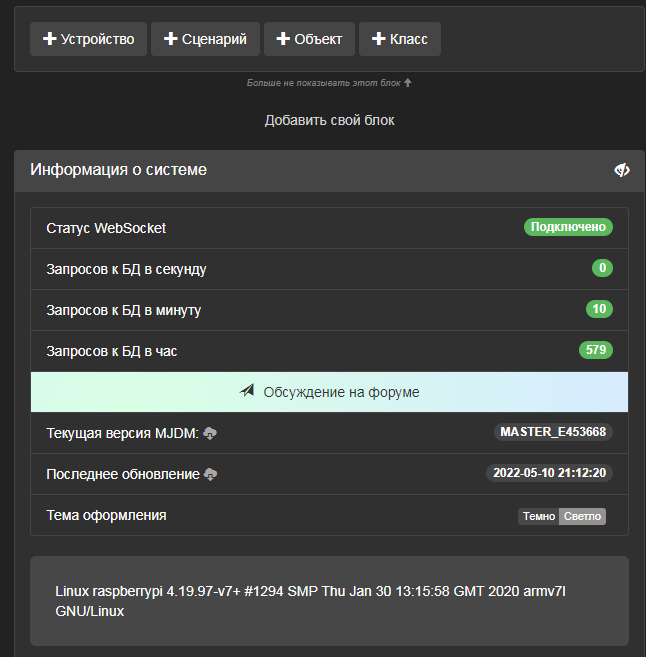Screen dimensions: 646x657
Task: Click the up arrow beside 'Больше не показывать'
Action: (408, 83)
